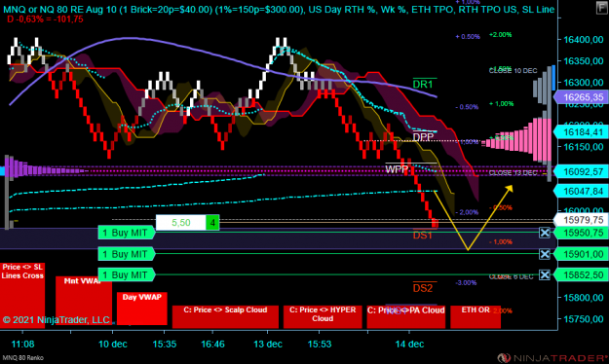Click the 15:35 time axis label
Image resolution: width=609 pixels, height=364 pixels.
point(165,344)
